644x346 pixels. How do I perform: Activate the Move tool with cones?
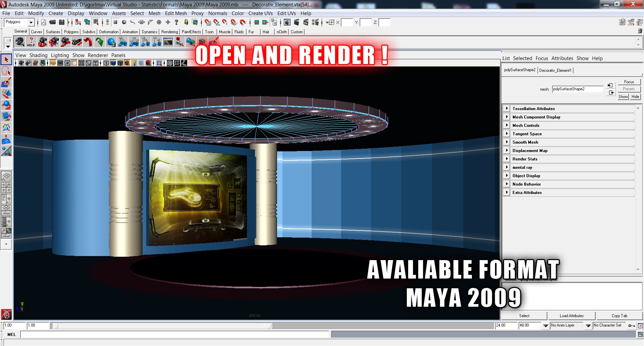[x=6, y=94]
